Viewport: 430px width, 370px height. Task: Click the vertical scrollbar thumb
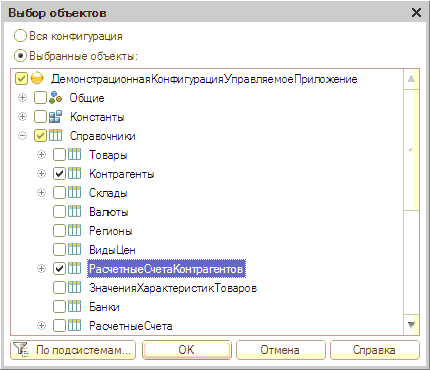[x=411, y=150]
